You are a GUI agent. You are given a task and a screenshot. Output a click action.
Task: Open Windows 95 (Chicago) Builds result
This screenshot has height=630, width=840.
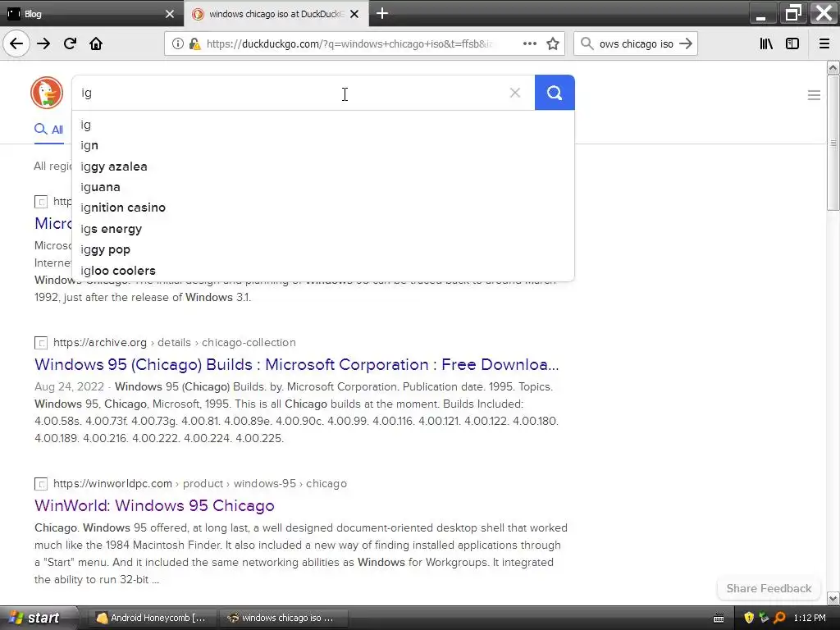click(297, 364)
